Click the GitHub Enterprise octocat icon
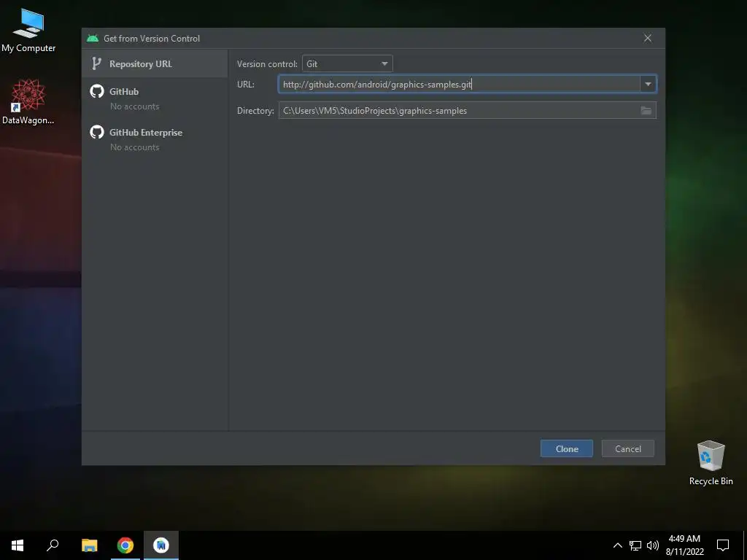 [97, 132]
